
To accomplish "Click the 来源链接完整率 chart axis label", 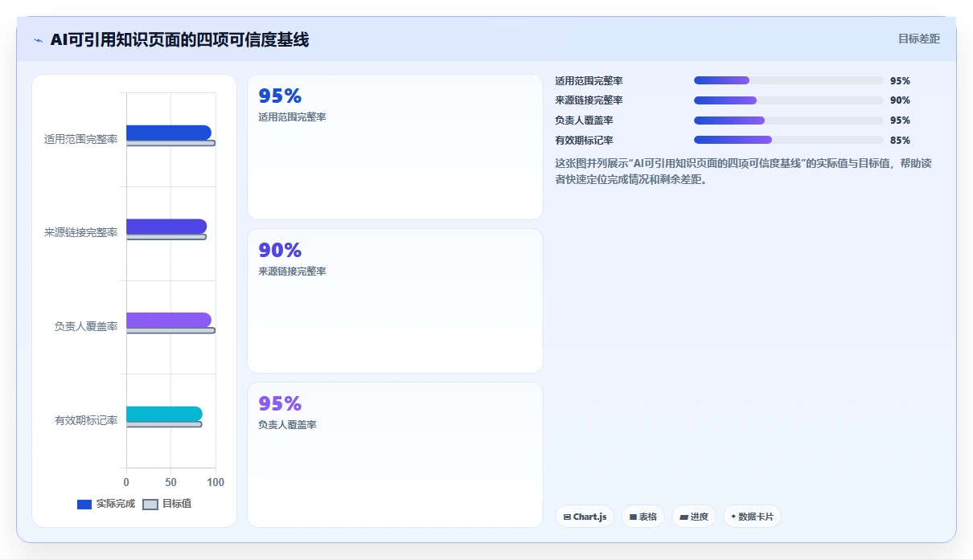I will [81, 232].
